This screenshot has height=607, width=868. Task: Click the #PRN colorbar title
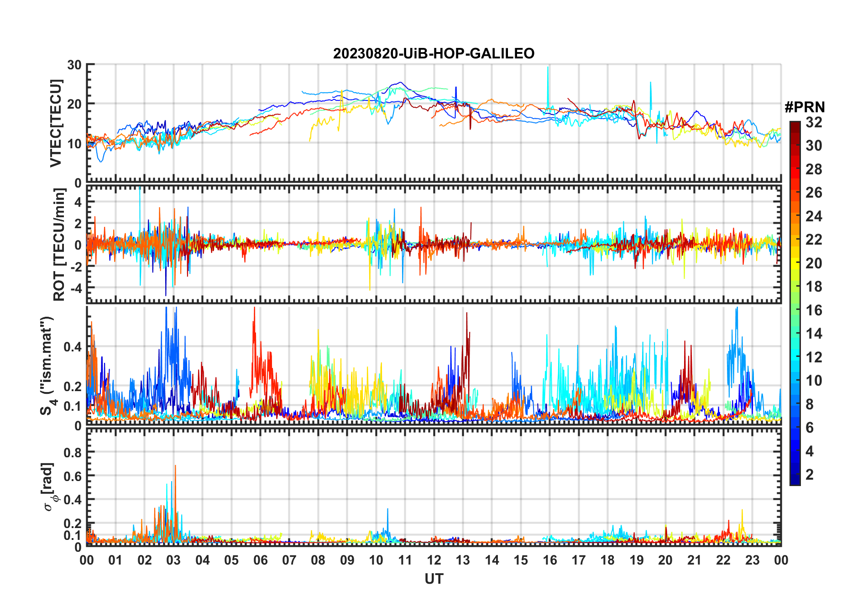[805, 107]
